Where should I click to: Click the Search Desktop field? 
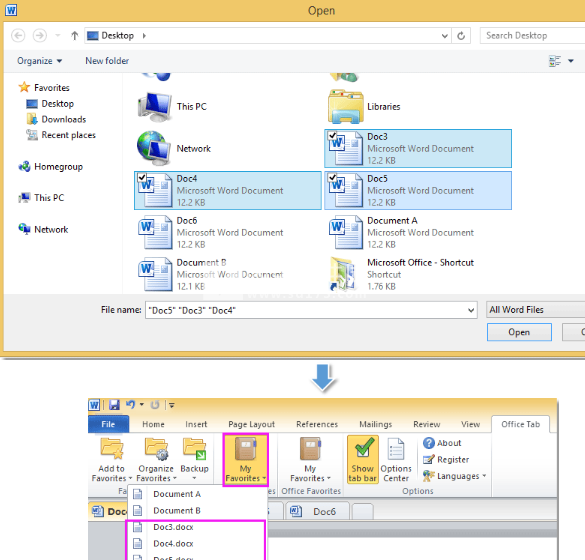click(533, 35)
